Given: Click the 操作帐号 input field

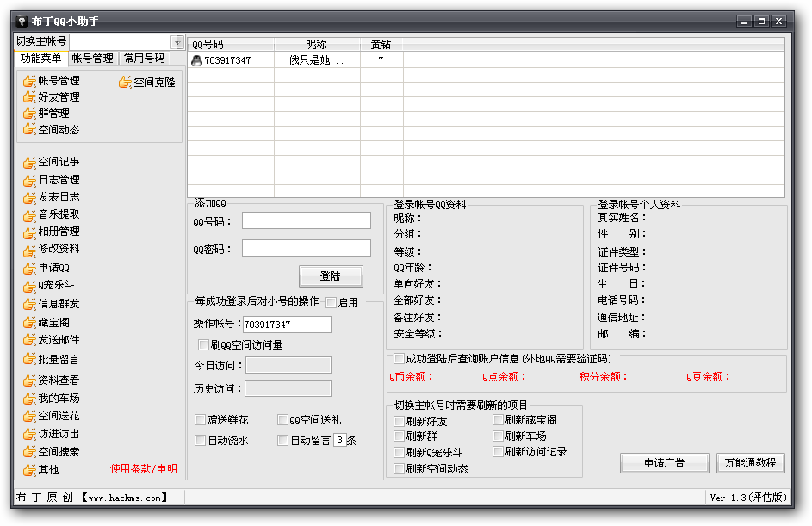Looking at the screenshot, I should point(287,325).
